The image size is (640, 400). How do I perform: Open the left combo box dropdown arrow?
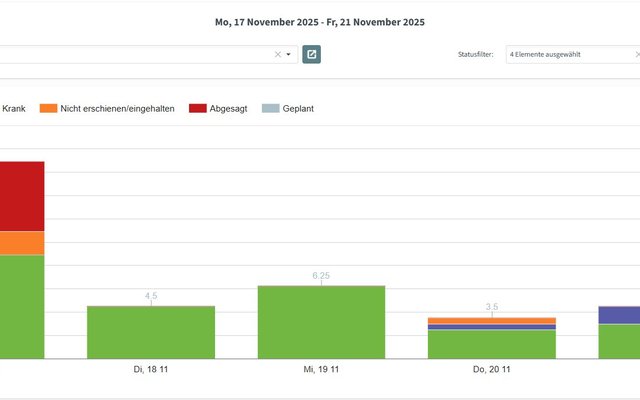[x=289, y=54]
